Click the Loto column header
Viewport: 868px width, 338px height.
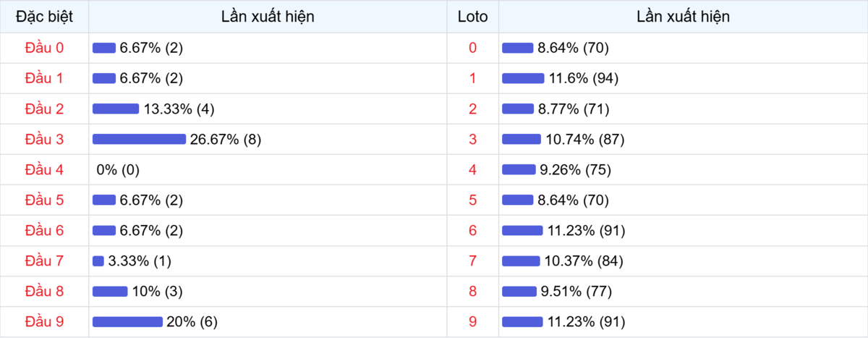[x=472, y=16]
